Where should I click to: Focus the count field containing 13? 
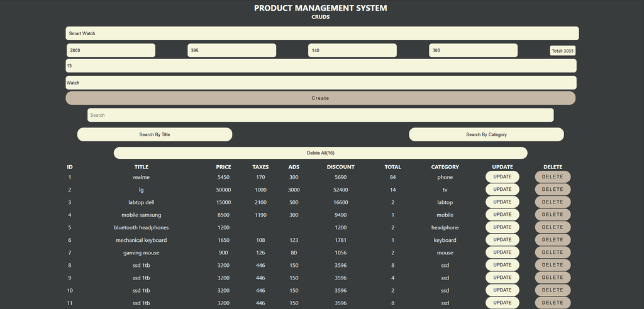tap(321, 65)
